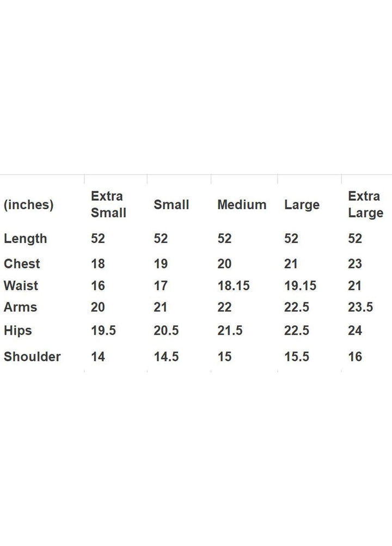The image size is (392, 546).
Task: Click the Extra Large column header
Action: (x=365, y=204)
